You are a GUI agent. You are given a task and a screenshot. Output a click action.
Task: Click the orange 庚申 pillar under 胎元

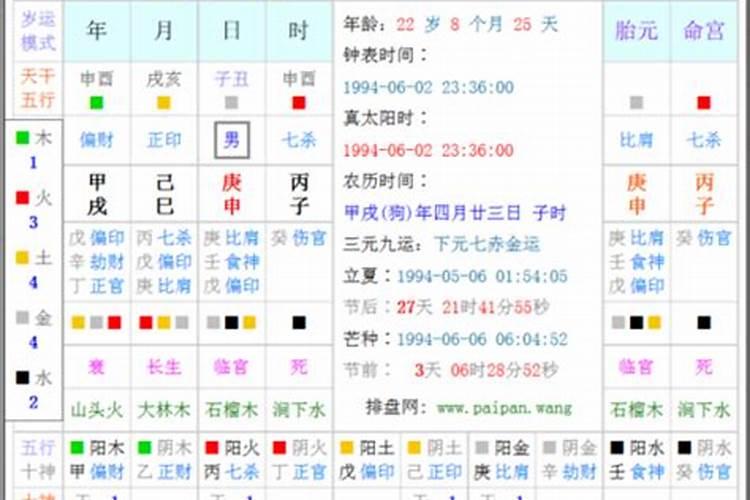tap(636, 194)
